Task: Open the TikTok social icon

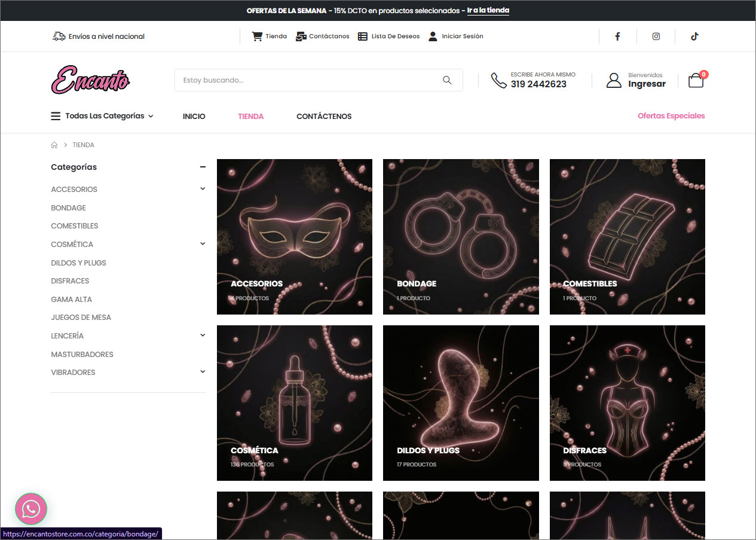Action: pyautogui.click(x=694, y=36)
